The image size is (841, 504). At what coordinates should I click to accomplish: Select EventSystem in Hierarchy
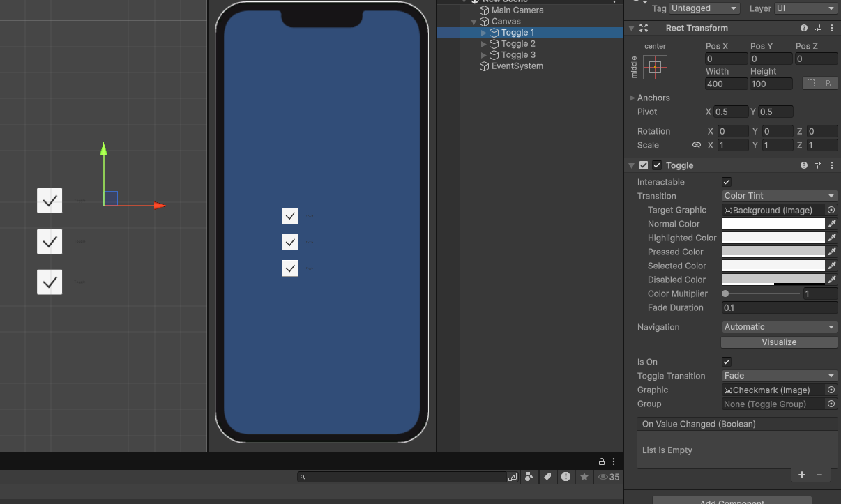pyautogui.click(x=517, y=66)
